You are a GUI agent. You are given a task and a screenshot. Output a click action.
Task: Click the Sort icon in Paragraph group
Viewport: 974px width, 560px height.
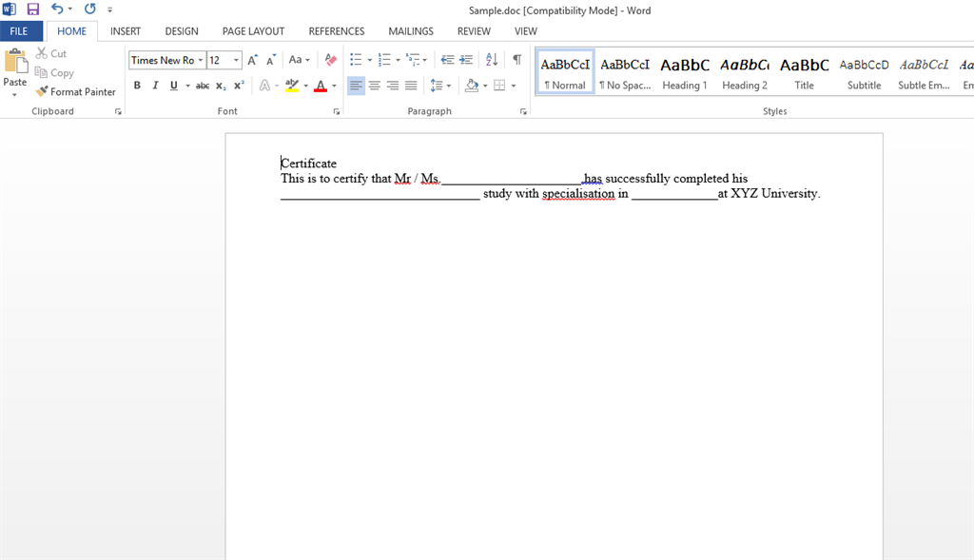(x=492, y=59)
